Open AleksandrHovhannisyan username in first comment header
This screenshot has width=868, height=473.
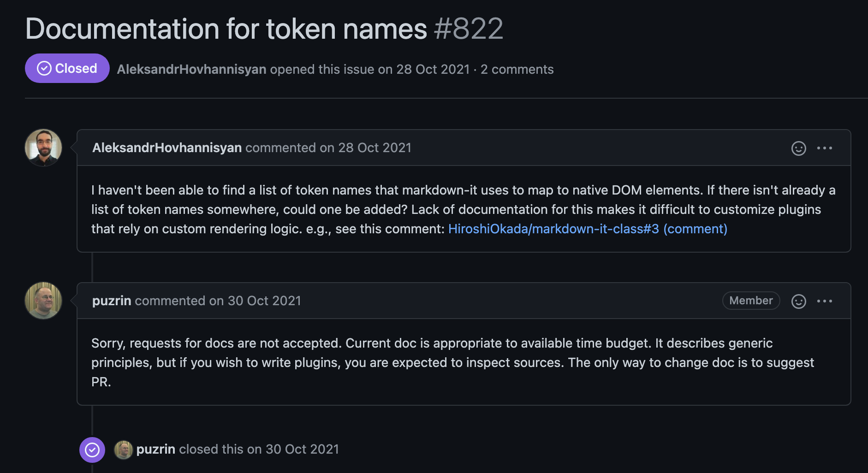167,148
